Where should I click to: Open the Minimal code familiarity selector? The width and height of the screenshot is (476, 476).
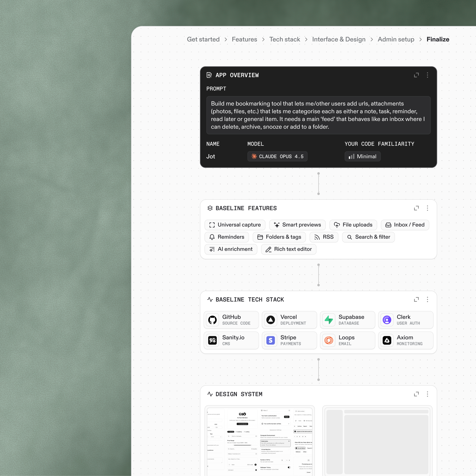pos(362,156)
